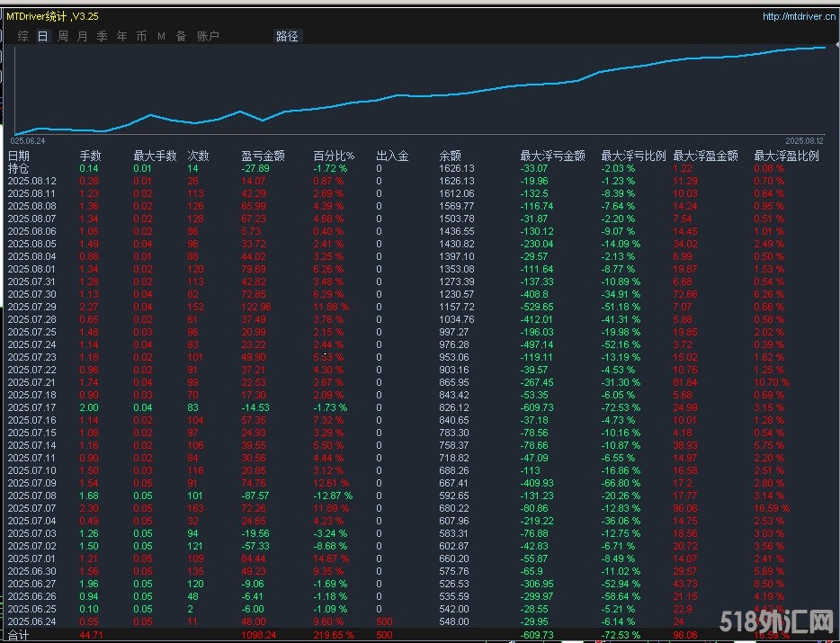Viewport: 840px width, 643px height.
Task: Click the 路径 path button
Action: pyautogui.click(x=287, y=36)
